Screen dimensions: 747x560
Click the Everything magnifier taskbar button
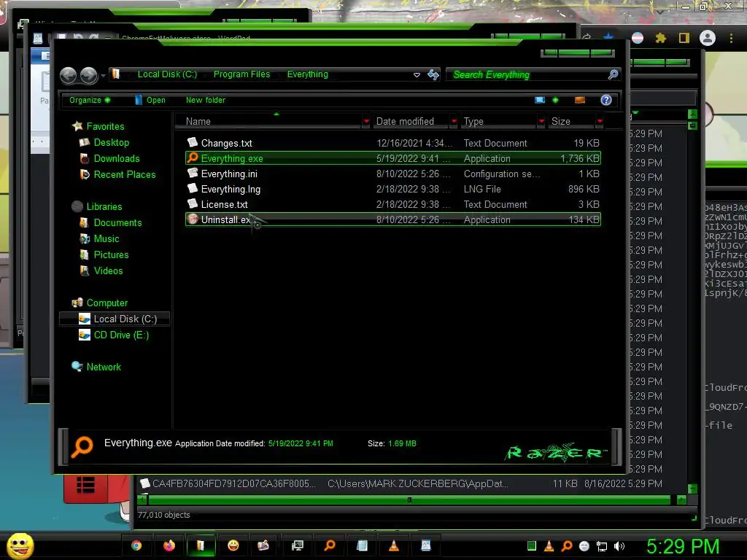tap(330, 545)
